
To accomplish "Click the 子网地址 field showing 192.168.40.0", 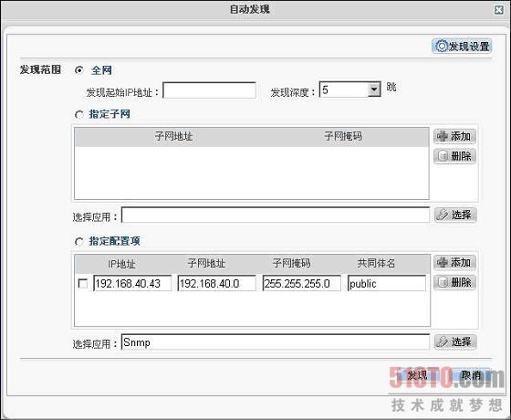I will click(217, 283).
